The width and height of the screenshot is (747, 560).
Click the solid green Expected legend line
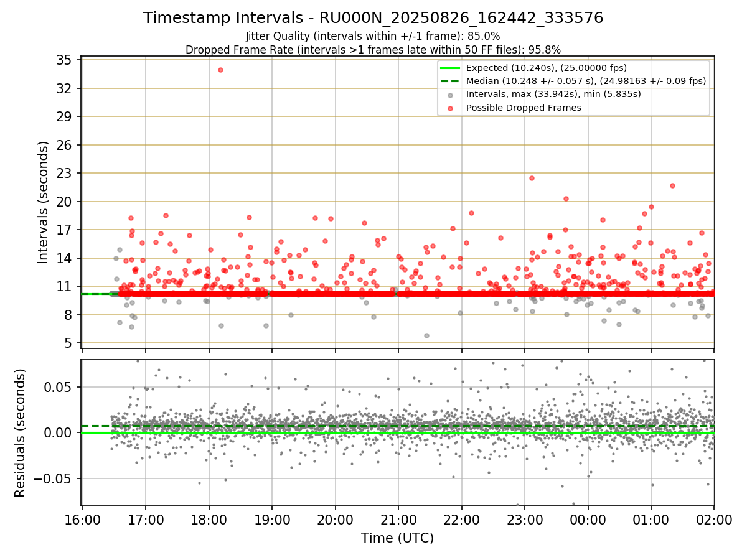click(451, 68)
